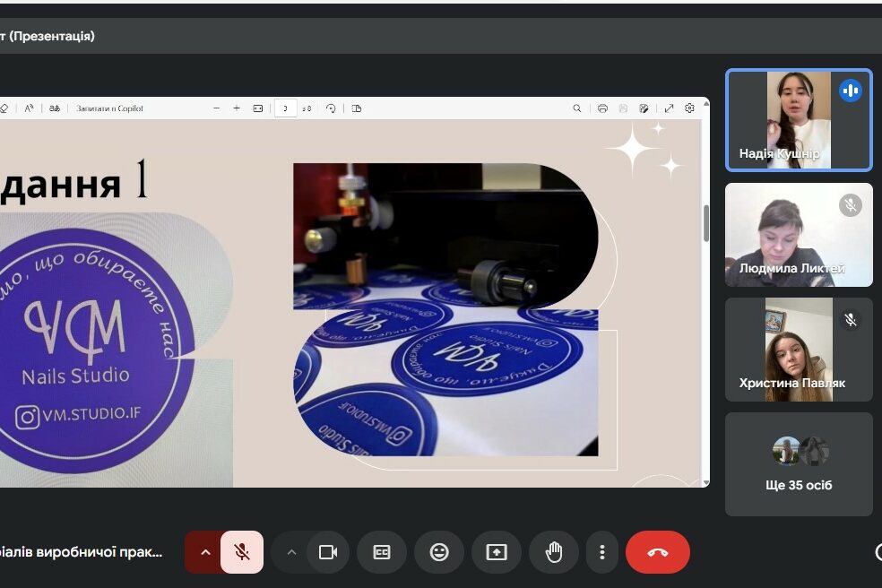Click the PDF vertical scrollbar thumb
This screenshot has height=588, width=882.
(x=705, y=223)
